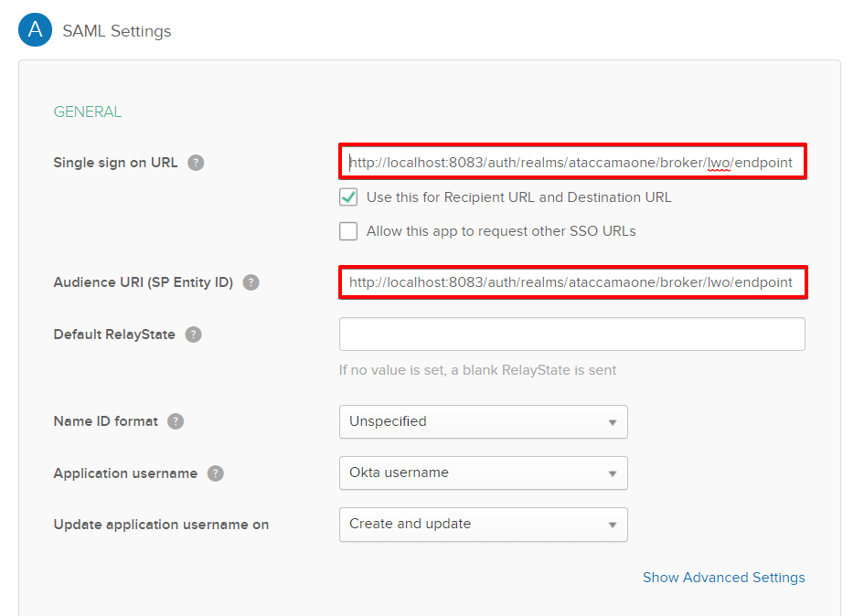Viewport: 864px width, 616px height.
Task: Focus the Audience URI text field
Action: click(571, 282)
